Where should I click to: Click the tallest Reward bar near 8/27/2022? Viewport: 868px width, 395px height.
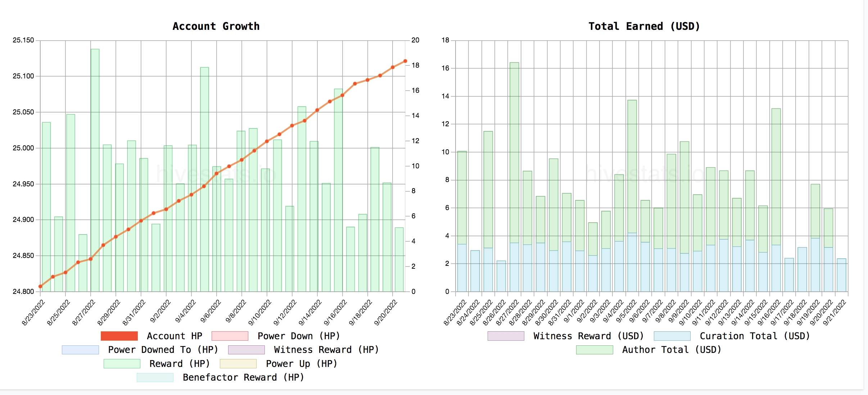pos(95,170)
